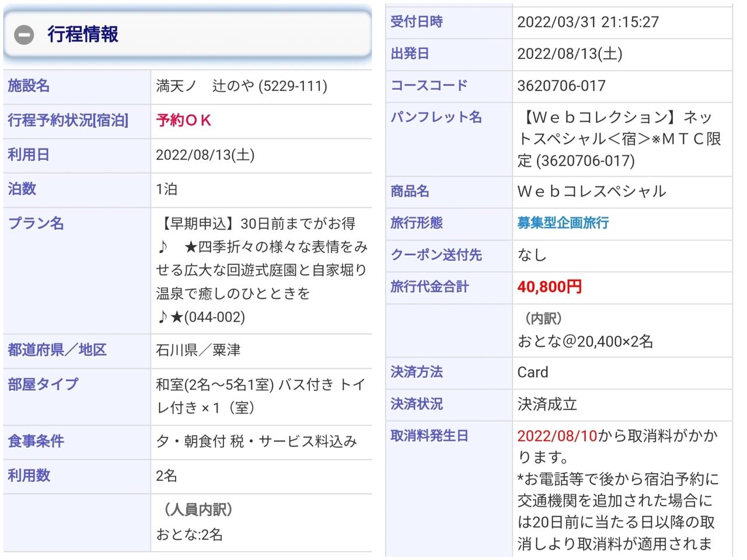Click the 食事条件 row label
747x560 pixels.
click(36, 442)
